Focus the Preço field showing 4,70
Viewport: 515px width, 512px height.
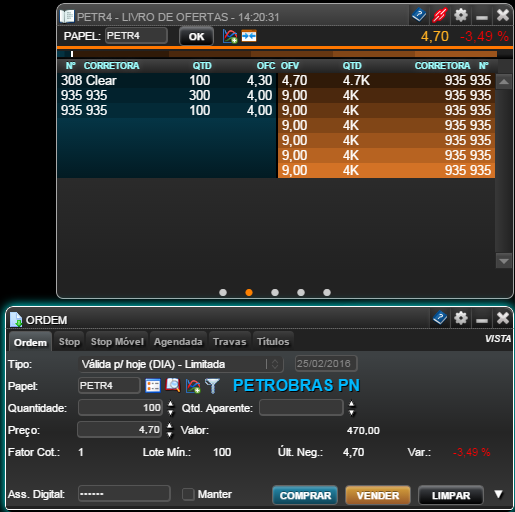(119, 429)
